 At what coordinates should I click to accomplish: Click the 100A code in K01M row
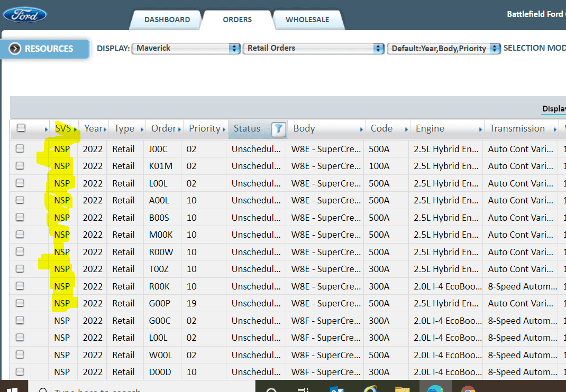(379, 166)
